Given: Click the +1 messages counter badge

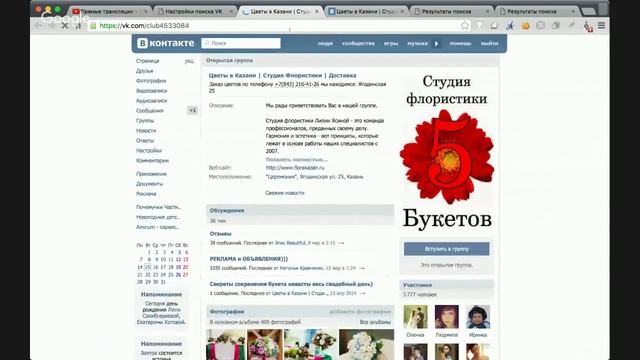Looking at the screenshot, I should [193, 110].
